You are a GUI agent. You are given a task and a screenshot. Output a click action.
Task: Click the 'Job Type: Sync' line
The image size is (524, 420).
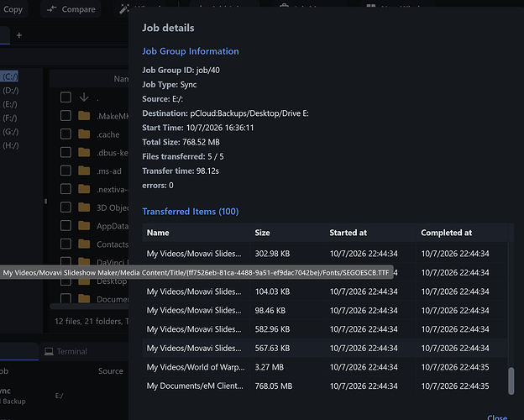click(169, 85)
